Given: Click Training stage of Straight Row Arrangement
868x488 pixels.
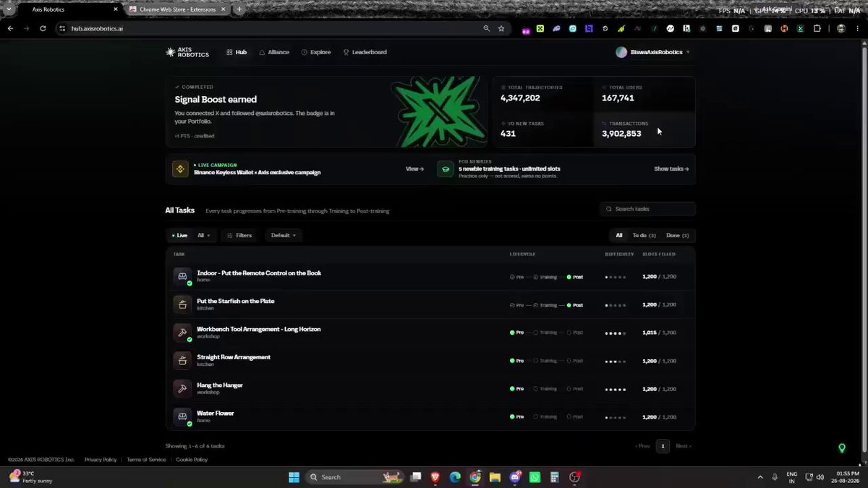Looking at the screenshot, I should coord(545,361).
